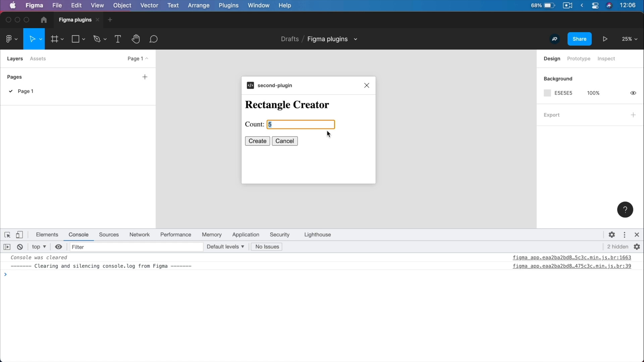Open the 25% zoom dropdown
Viewport: 644px width, 362px height.
[629, 39]
